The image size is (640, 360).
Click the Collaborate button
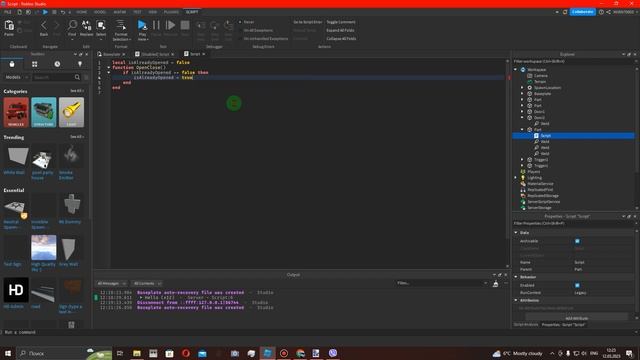(582, 12)
